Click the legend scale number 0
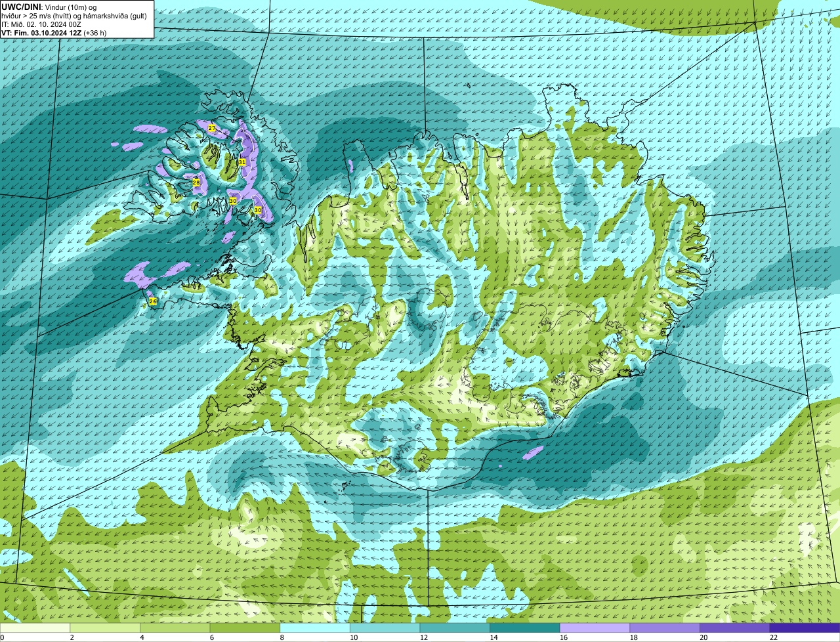The image size is (840, 642). pyautogui.click(x=2, y=637)
